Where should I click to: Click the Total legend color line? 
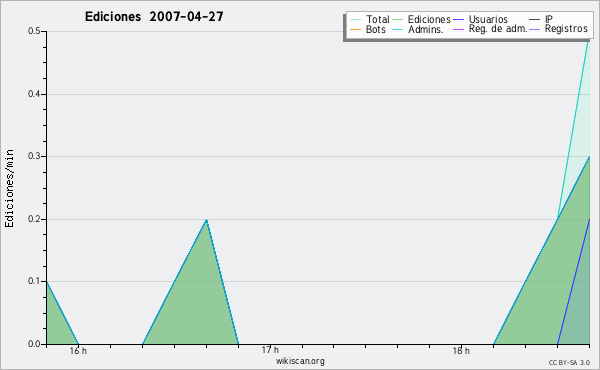coord(355,20)
